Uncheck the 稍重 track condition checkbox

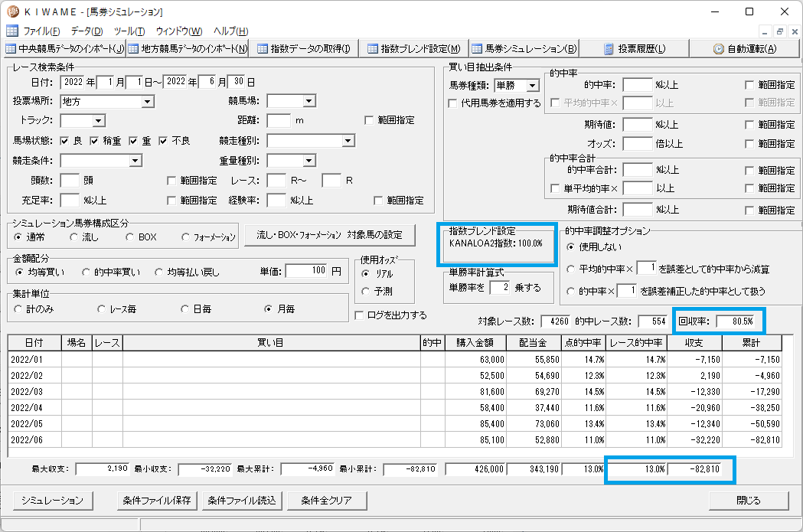coord(94,141)
